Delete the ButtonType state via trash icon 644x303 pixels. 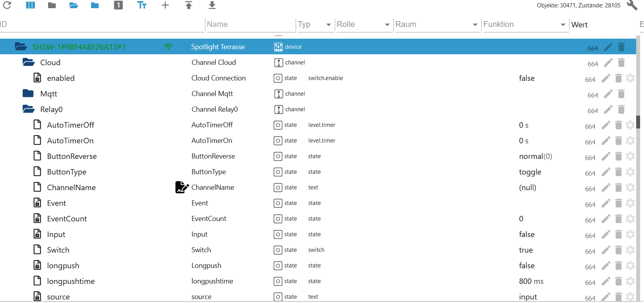[619, 172]
